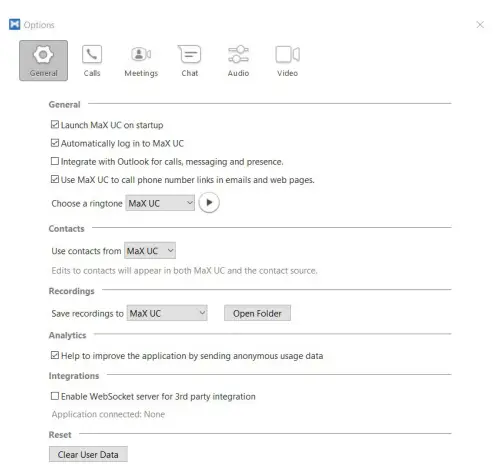The height and width of the screenshot is (475, 493).
Task: Open the Video settings tab
Action: (287, 61)
